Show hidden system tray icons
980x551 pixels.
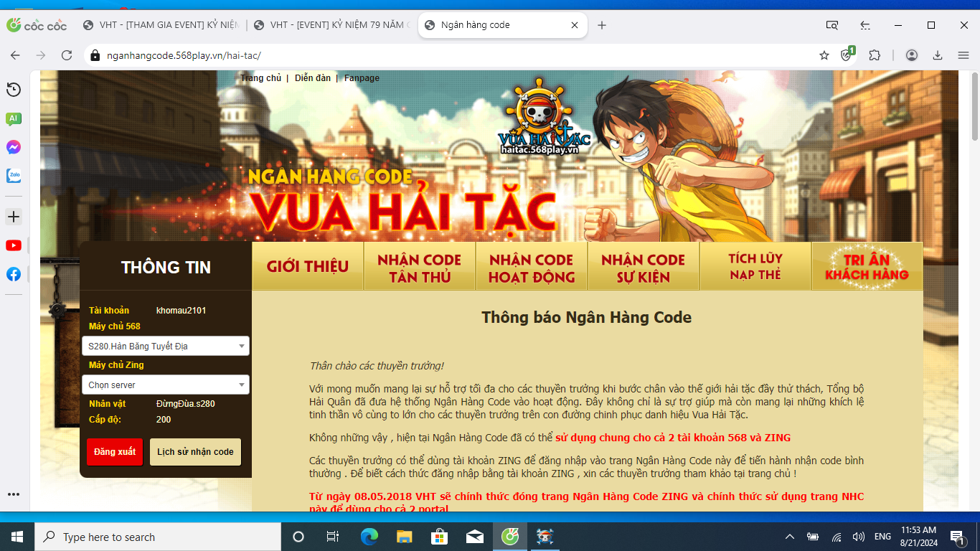pos(790,537)
